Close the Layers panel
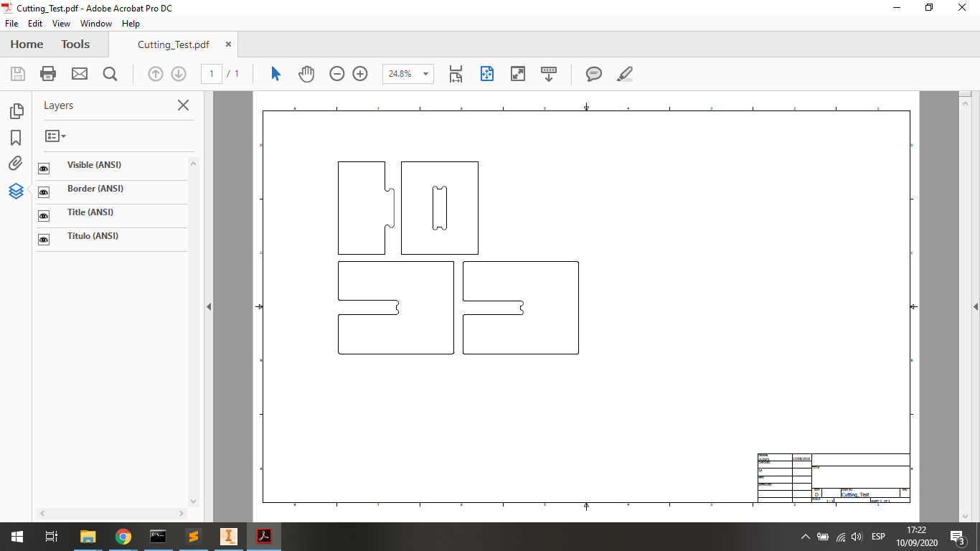Viewport: 980px width, 551px height. (x=183, y=105)
